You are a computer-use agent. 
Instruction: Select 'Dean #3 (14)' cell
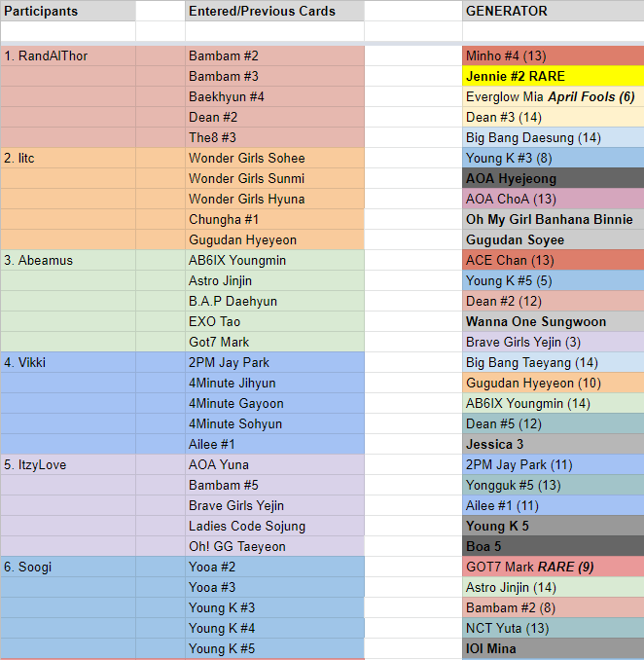554,117
